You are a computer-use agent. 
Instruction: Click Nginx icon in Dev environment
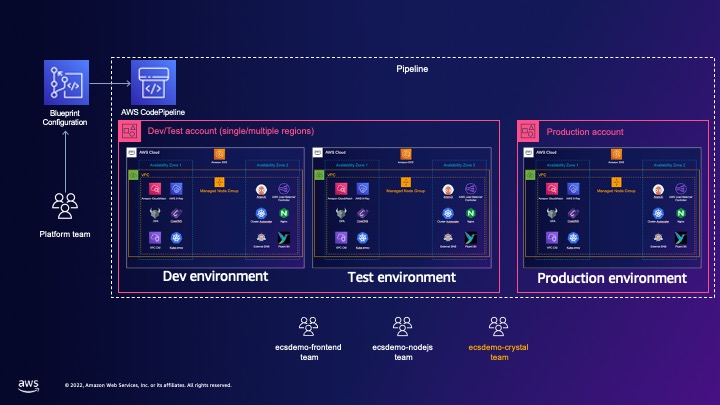click(x=284, y=213)
